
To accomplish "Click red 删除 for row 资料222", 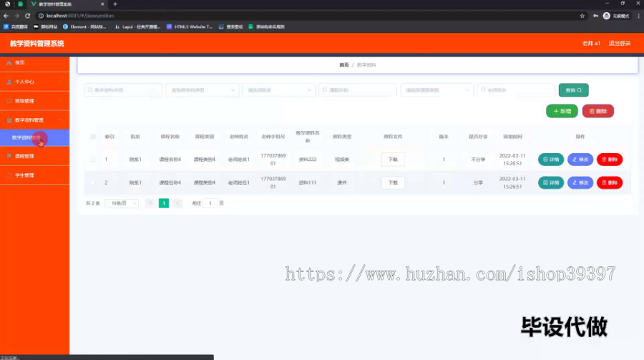I will click(610, 160).
